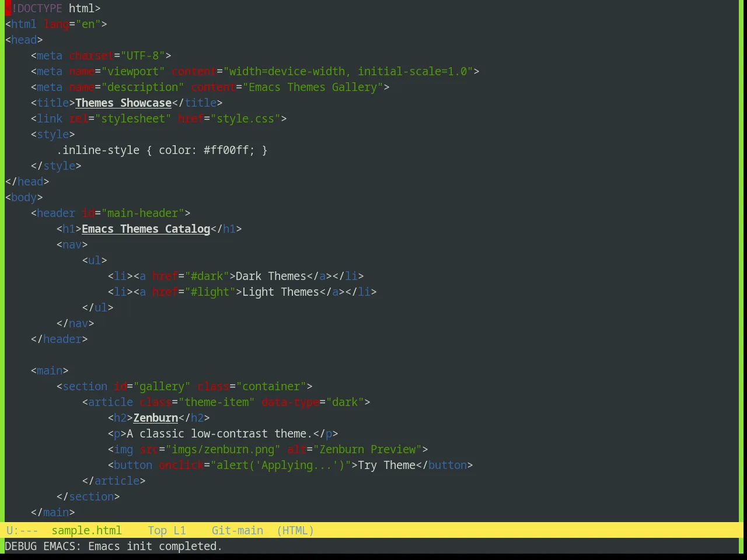Click the "theme-item" class value
Screen dimensions: 747x560
(217, 402)
